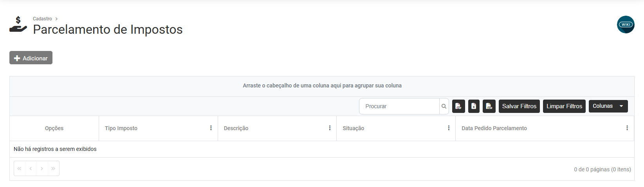This screenshot has height=187, width=644.
Task: Export the table to CSV
Action: point(489,106)
